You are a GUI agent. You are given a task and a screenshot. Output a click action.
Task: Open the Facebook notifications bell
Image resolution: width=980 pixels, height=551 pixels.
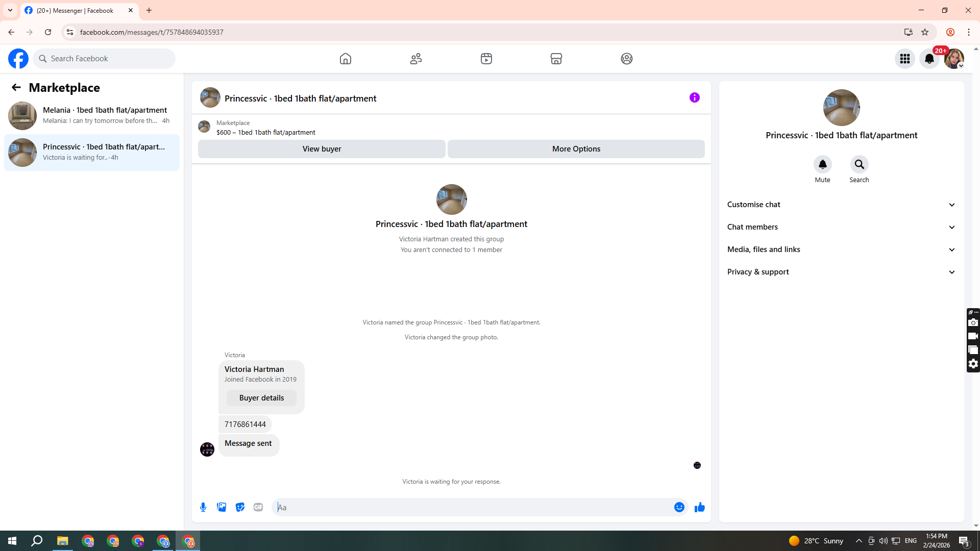pos(929,59)
